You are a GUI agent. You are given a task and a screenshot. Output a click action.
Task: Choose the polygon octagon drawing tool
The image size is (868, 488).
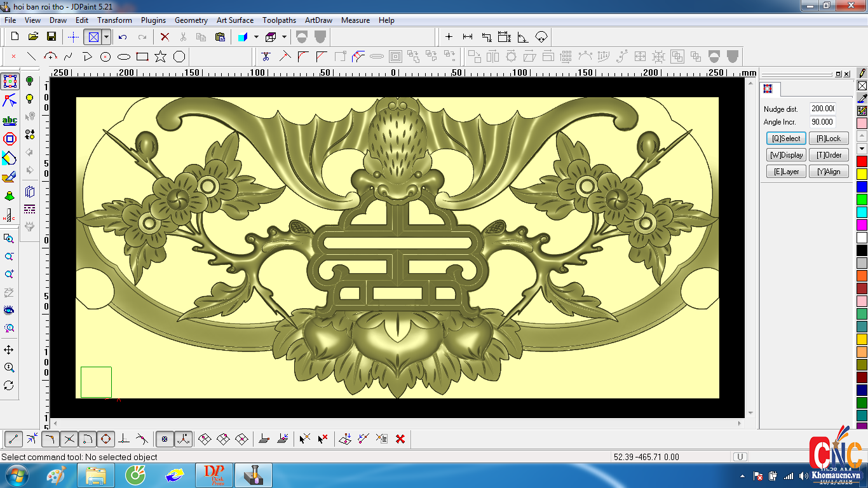pyautogui.click(x=179, y=57)
